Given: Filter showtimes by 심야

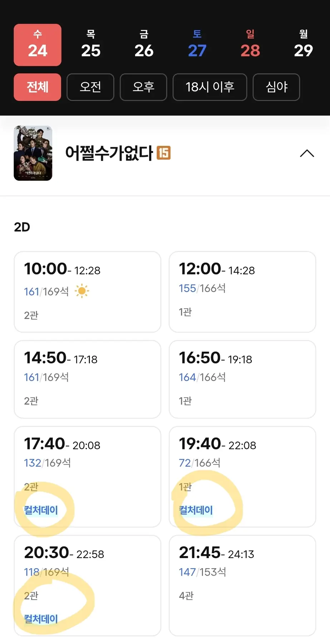Looking at the screenshot, I should (x=276, y=87).
